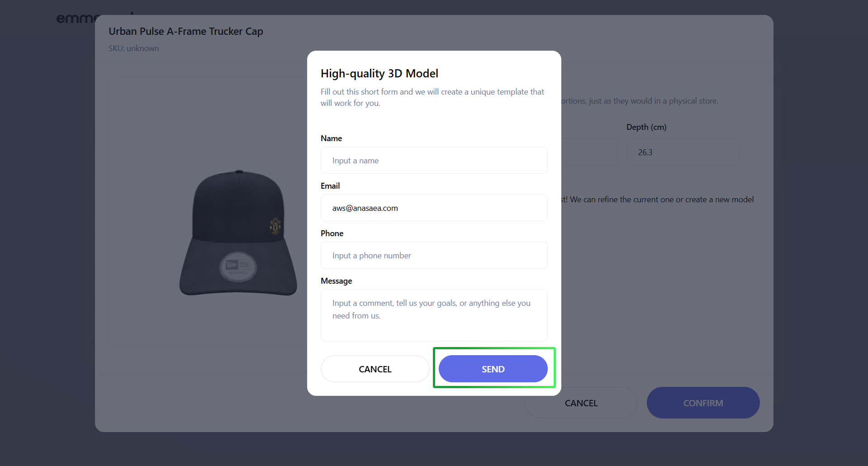868x466 pixels.
Task: Click the Phone field label
Action: tap(332, 233)
